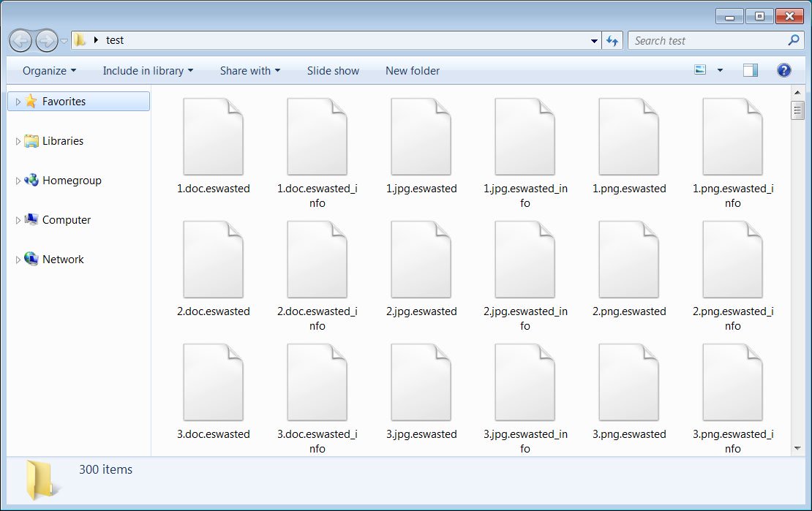
Task: Click the folder icon in the address bar
Action: click(79, 40)
